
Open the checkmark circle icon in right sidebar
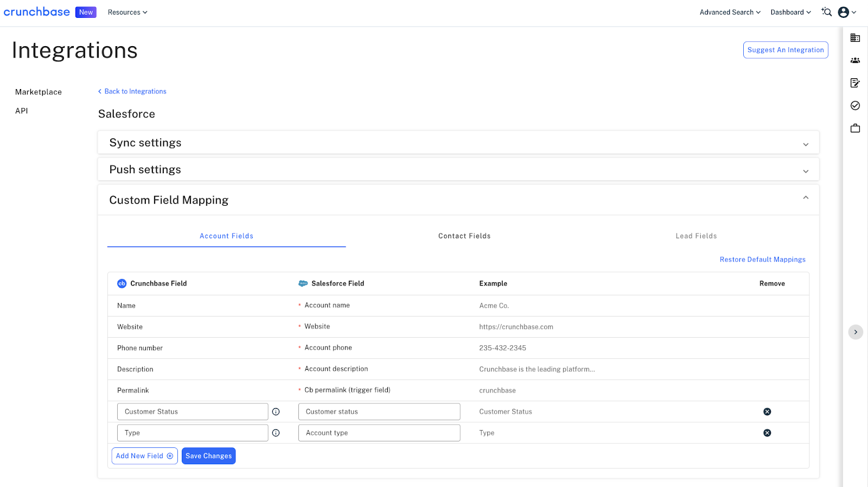click(x=855, y=105)
